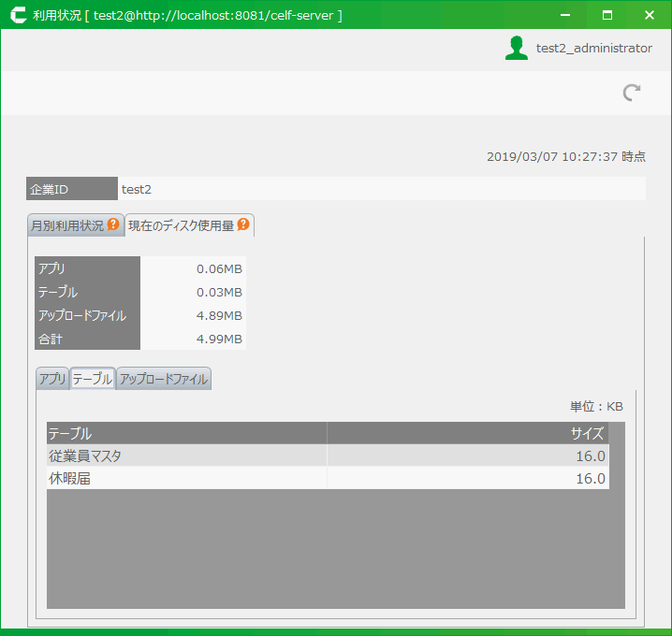Click the refresh icon in the toolbar
The image size is (672, 636).
coord(633,92)
